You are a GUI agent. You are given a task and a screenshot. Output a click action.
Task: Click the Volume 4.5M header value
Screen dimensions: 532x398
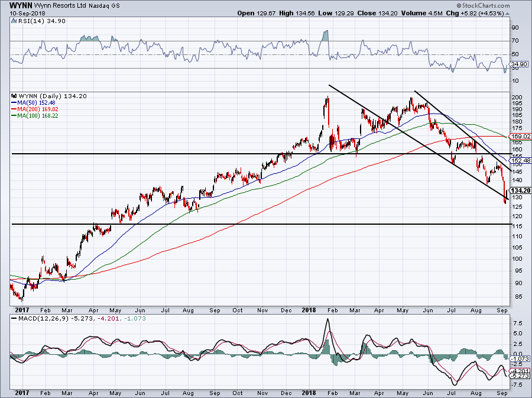pyautogui.click(x=432, y=12)
